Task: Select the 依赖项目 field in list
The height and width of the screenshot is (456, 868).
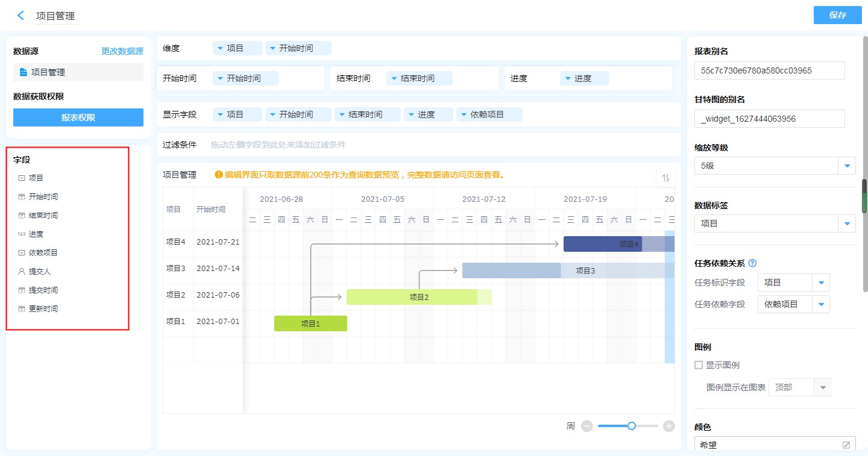Action: [43, 253]
